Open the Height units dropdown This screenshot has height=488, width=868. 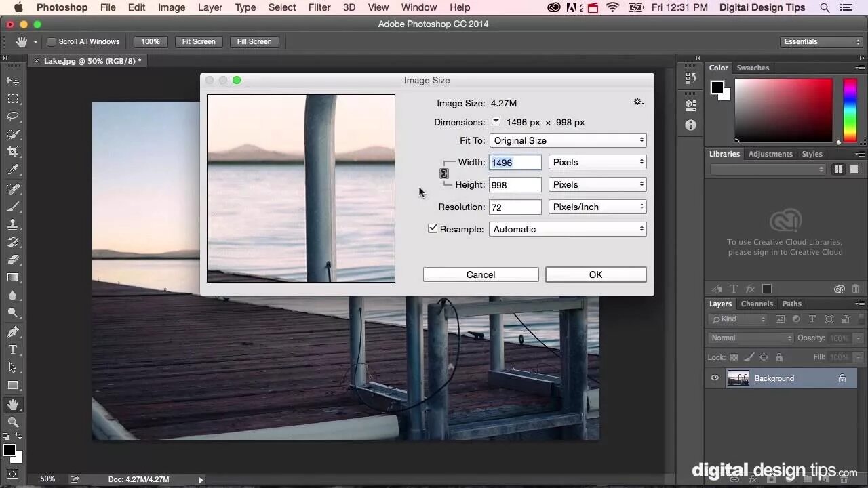597,184
